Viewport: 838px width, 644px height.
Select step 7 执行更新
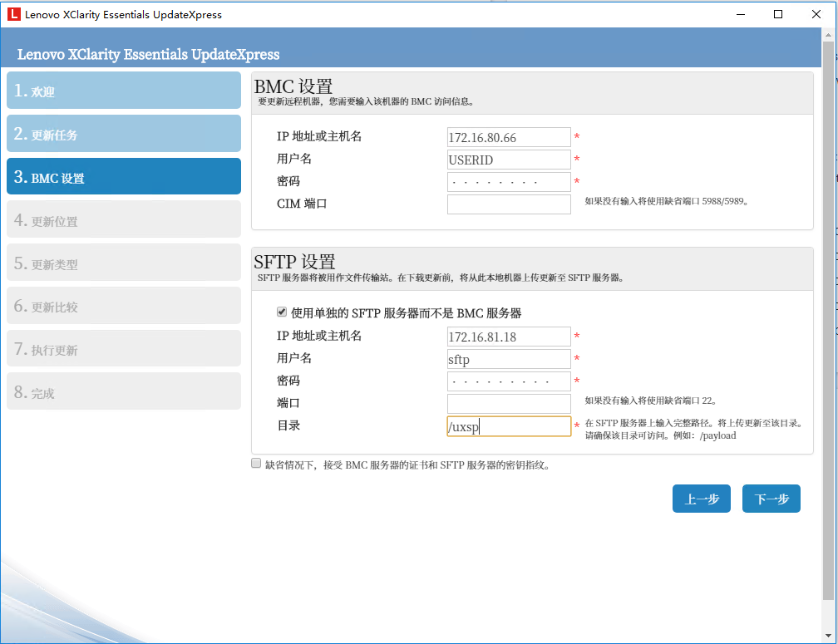tap(123, 349)
